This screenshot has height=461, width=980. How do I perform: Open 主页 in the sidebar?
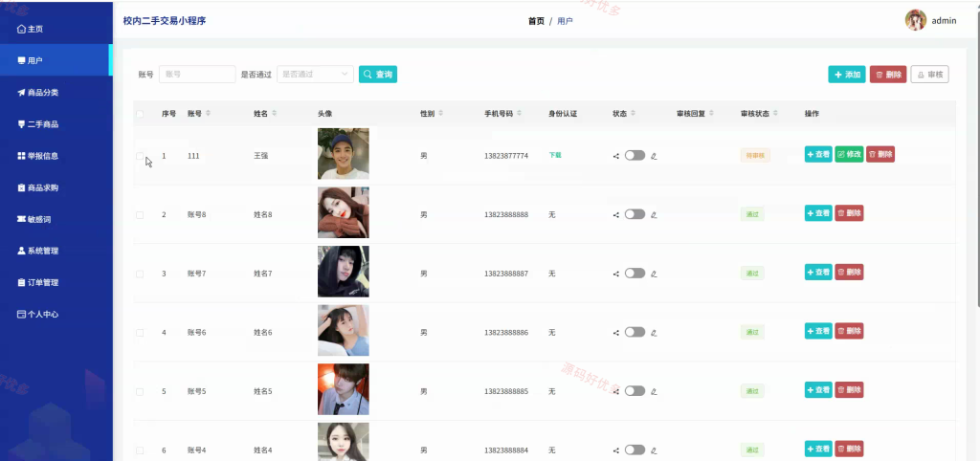tap(55, 29)
